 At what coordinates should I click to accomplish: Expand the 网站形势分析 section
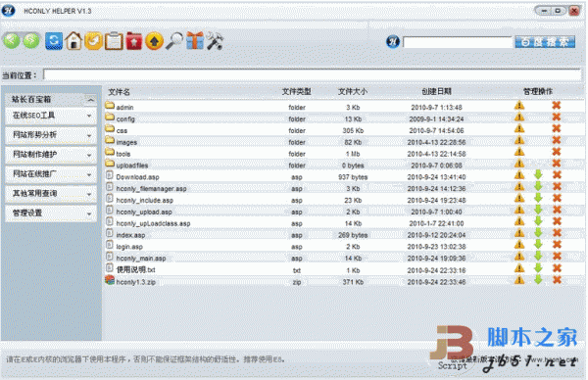coord(51,135)
